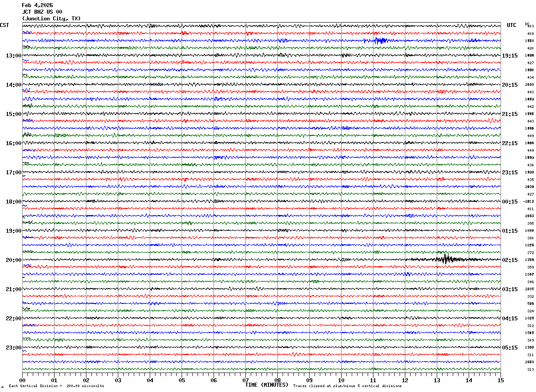Click the 22:15 UTC time label
This screenshot has height=392, width=536.
tap(510, 143)
